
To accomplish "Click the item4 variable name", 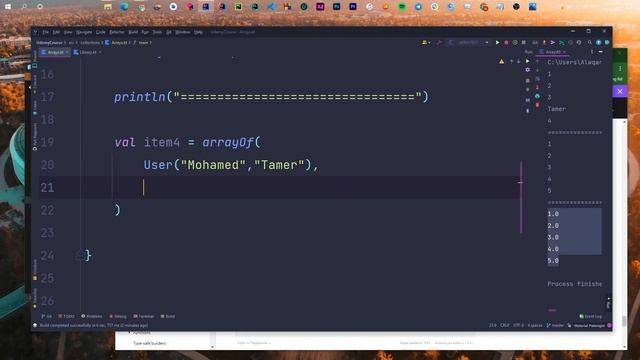I will [x=162, y=142].
